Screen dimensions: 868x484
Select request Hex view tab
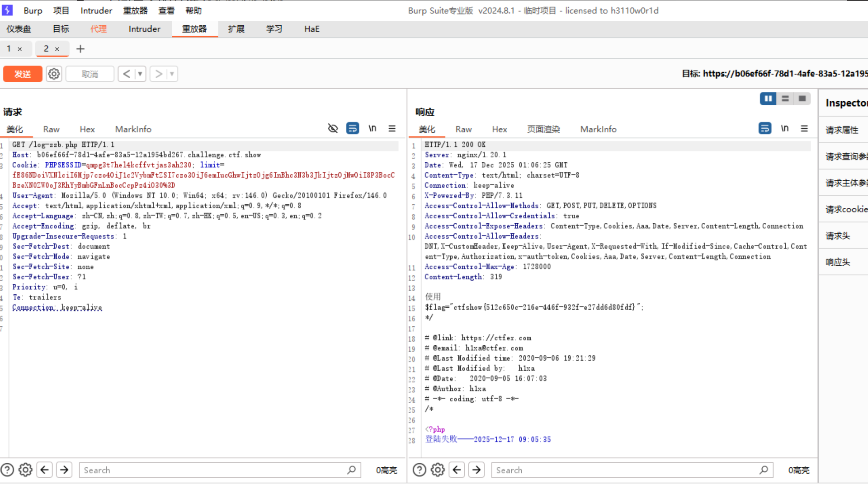coord(87,129)
